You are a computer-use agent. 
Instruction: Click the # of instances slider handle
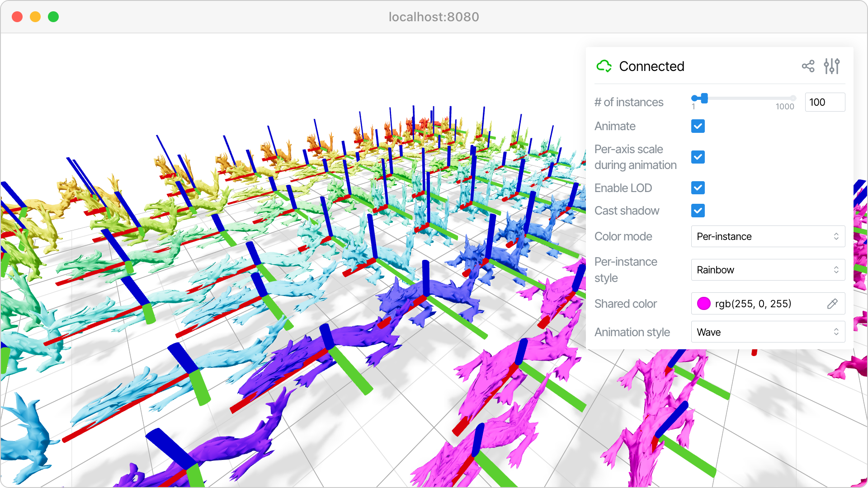(704, 98)
